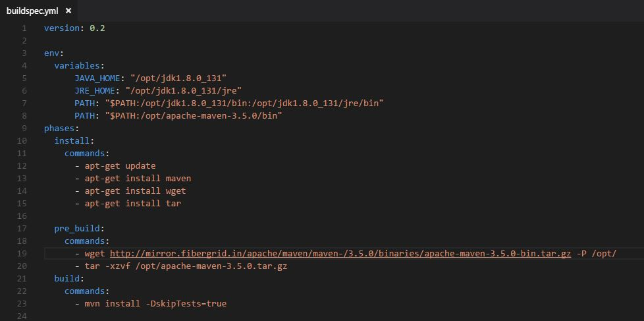Viewport: 644px width, 321px height.
Task: Click line number 1 in the gutter
Action: pos(24,28)
